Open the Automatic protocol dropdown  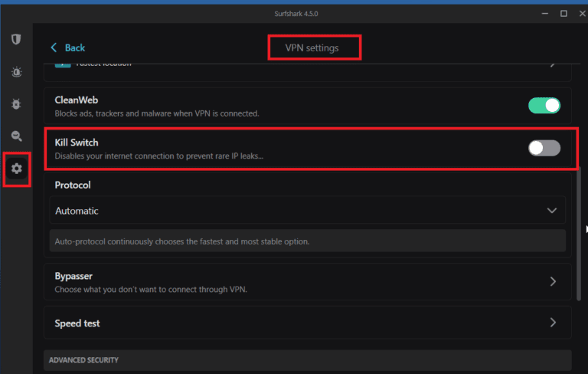click(x=308, y=211)
